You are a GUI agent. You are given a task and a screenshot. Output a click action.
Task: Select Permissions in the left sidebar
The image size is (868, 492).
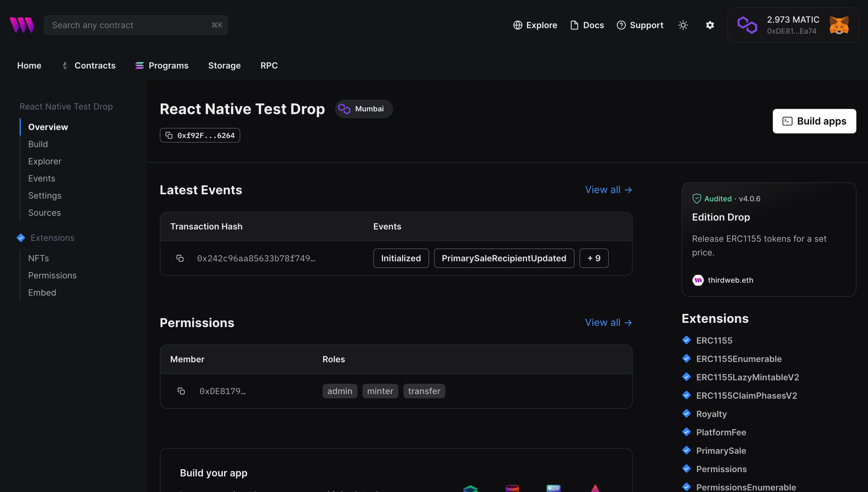click(x=52, y=275)
